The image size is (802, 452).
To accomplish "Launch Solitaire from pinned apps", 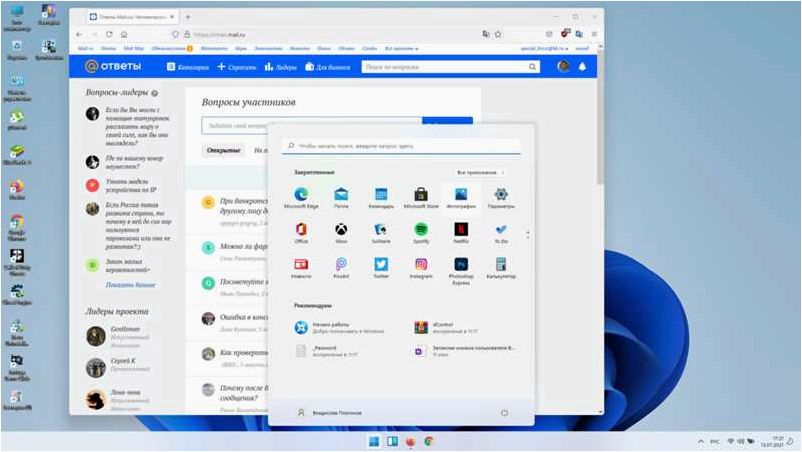I will (381, 233).
